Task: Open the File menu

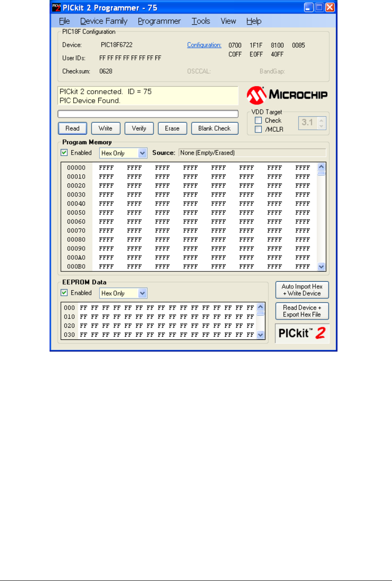Action: click(x=64, y=21)
